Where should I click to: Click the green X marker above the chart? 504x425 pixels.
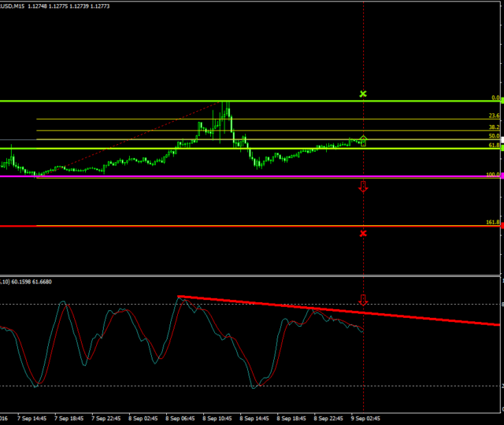coord(363,94)
